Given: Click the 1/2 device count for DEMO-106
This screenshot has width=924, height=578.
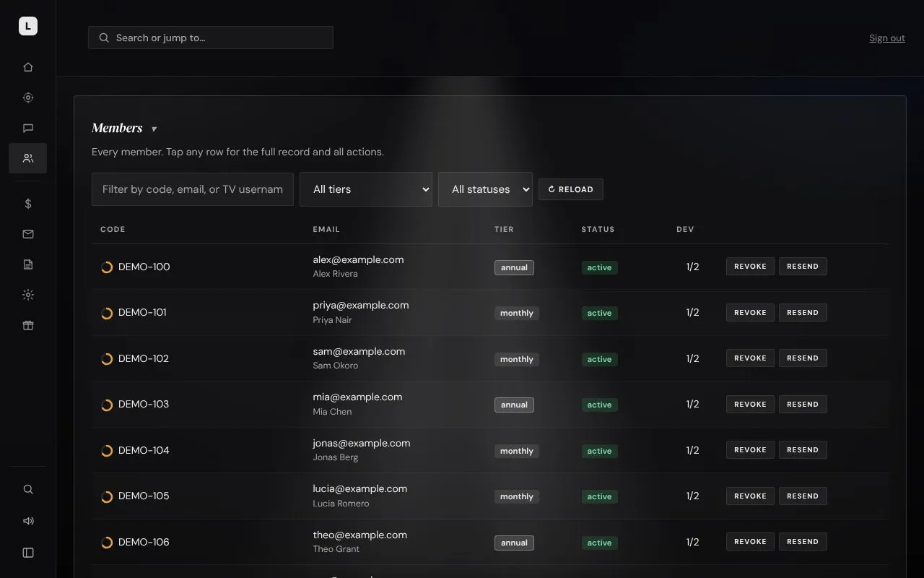Looking at the screenshot, I should point(692,542).
